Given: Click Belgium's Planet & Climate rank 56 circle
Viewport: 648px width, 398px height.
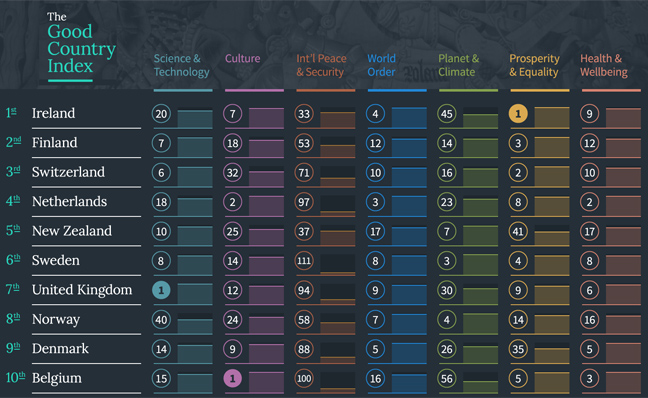Looking at the screenshot, I should coord(447,378).
